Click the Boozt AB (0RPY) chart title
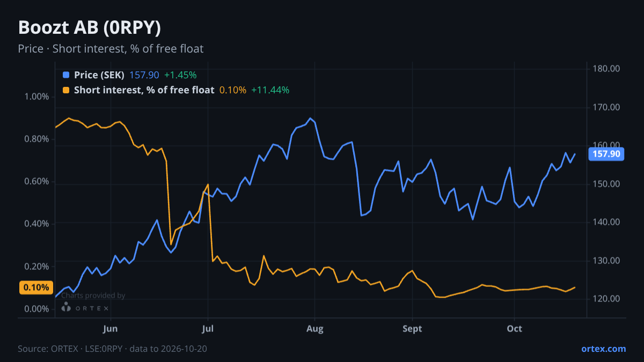 89,28
